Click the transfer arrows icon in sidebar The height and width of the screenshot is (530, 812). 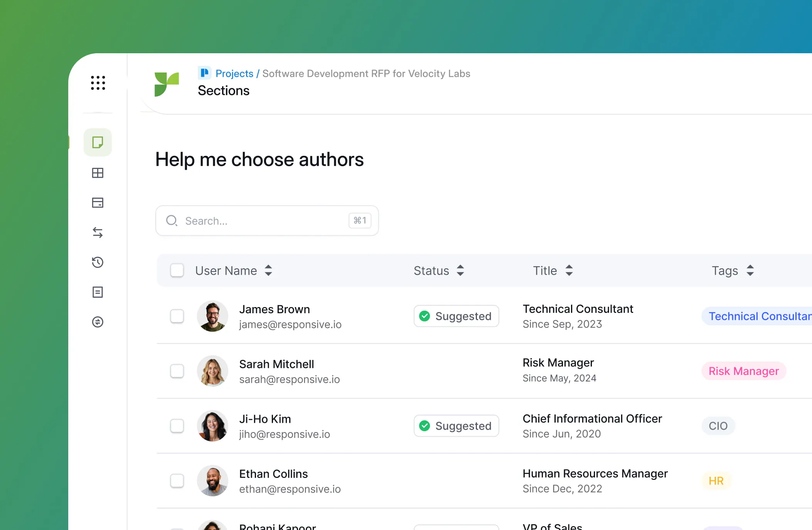[98, 232]
